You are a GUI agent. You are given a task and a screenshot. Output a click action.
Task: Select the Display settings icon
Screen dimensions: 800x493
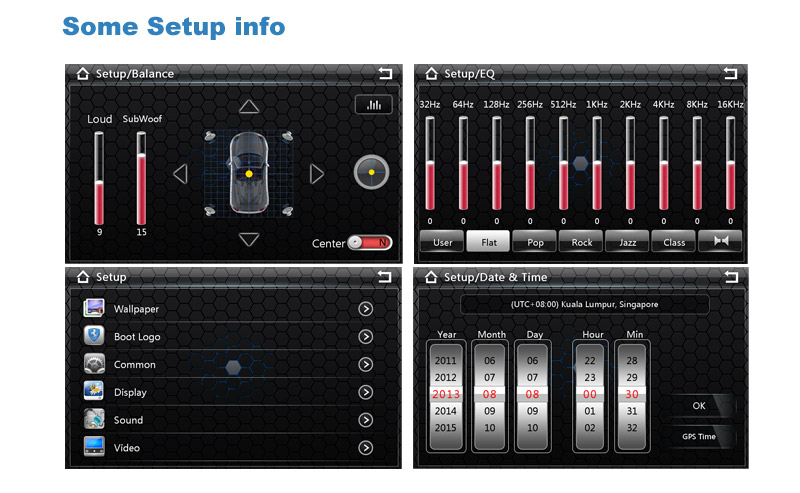pos(94,392)
